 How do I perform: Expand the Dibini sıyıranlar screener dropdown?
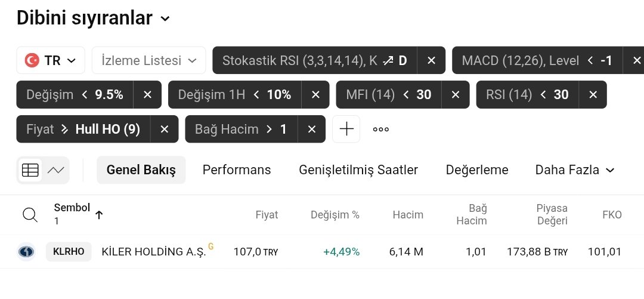(165, 19)
